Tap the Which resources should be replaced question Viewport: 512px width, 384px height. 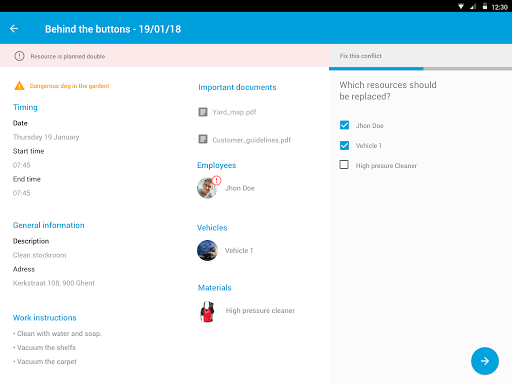(388, 91)
